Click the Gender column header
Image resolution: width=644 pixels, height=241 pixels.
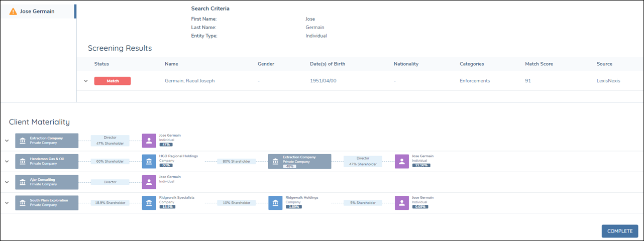[x=266, y=64]
